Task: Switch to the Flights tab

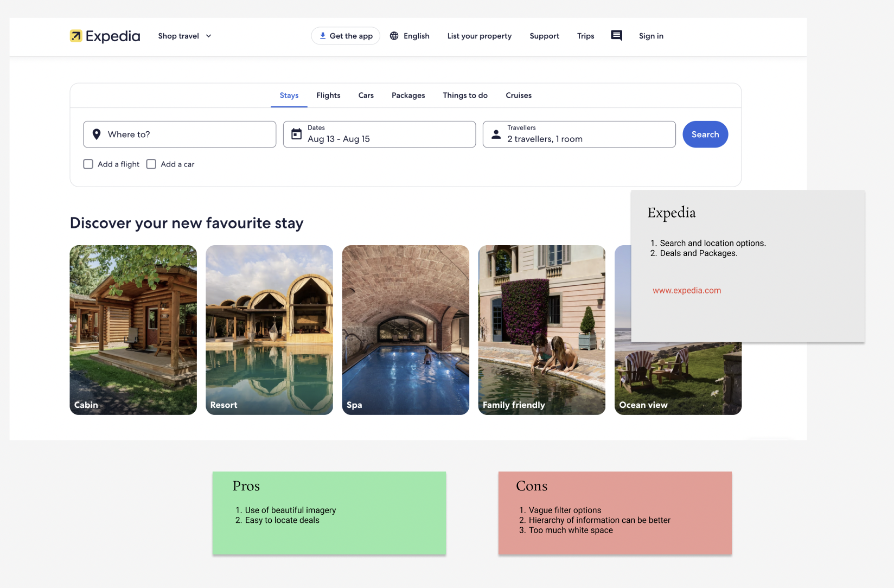Action: 328,95
